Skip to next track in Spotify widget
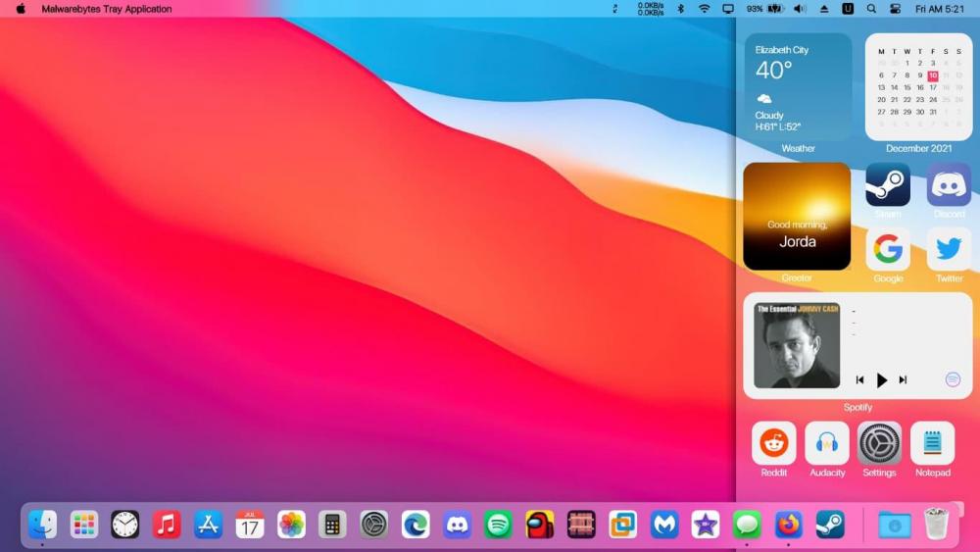 pyautogui.click(x=903, y=380)
